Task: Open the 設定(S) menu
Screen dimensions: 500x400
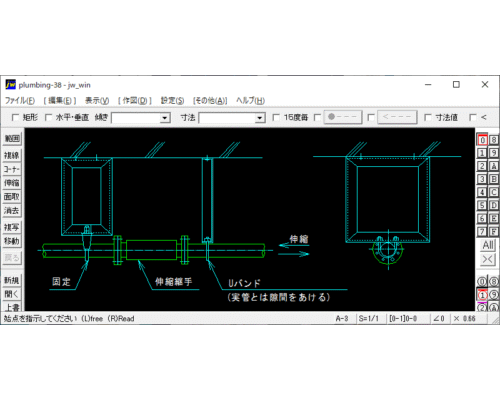Action: [172, 100]
